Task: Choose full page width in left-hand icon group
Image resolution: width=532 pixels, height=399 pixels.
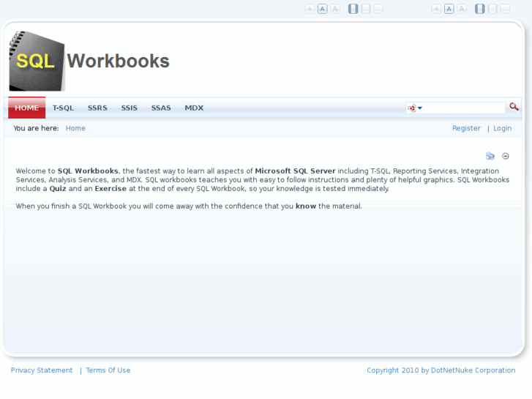Action: pyautogui.click(x=378, y=9)
